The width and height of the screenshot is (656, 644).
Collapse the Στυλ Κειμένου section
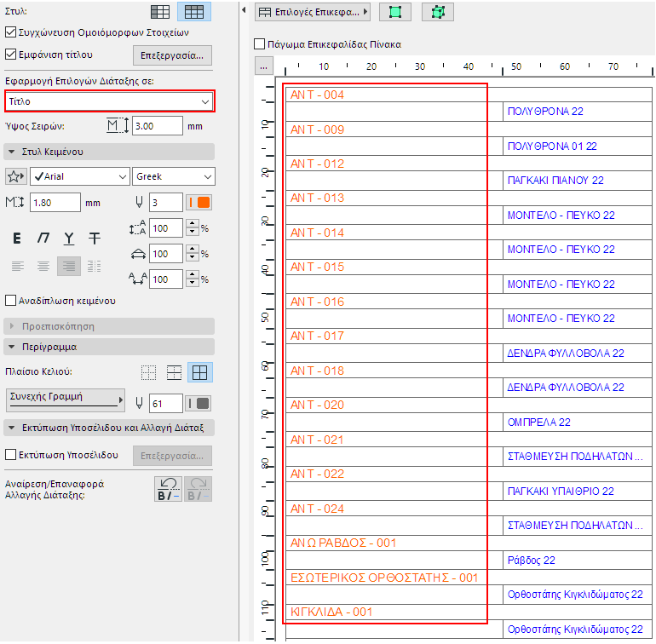(109, 152)
